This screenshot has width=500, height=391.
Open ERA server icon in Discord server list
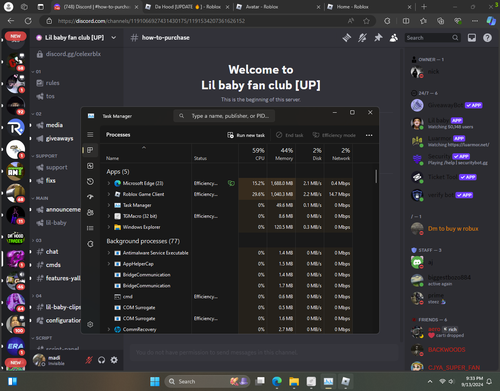coord(15,347)
